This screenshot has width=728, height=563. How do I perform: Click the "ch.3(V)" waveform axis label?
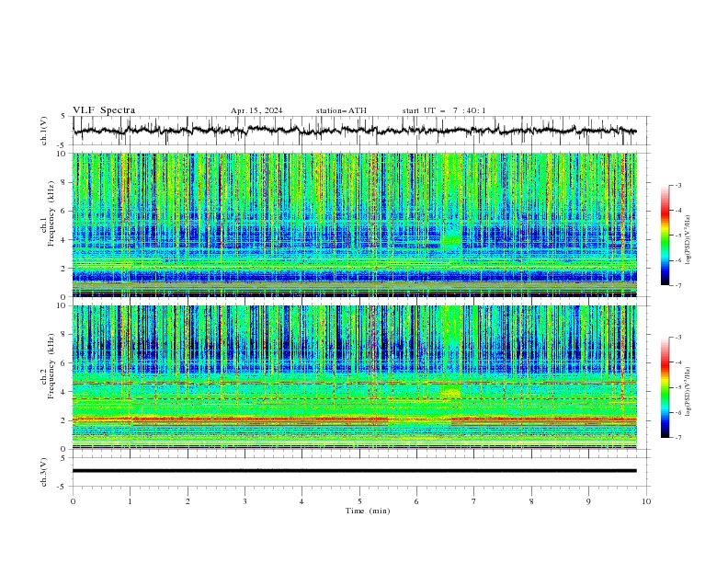(x=44, y=472)
